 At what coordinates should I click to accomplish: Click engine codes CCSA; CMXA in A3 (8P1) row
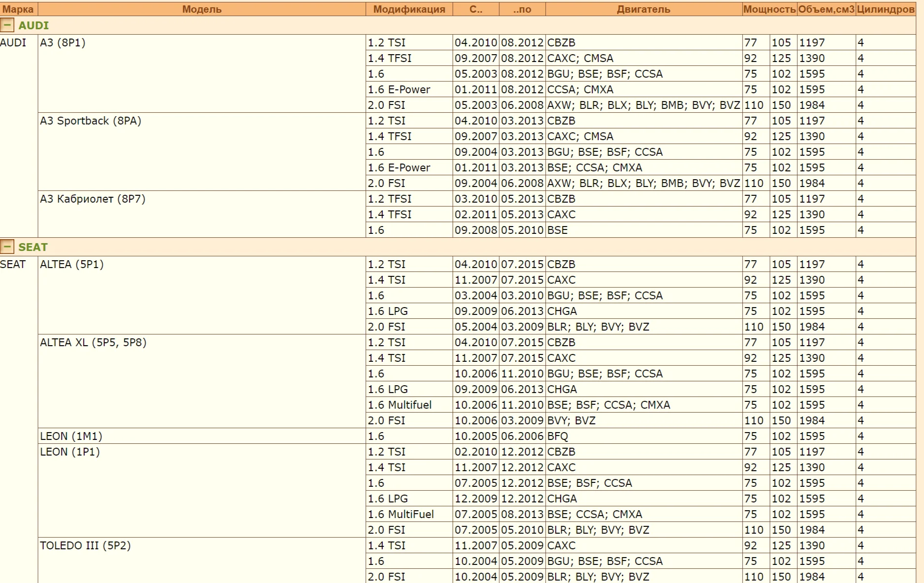click(x=644, y=89)
